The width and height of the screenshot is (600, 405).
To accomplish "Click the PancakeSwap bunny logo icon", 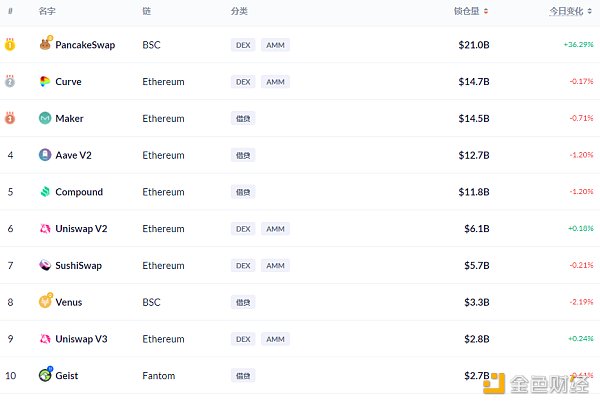I will (x=45, y=45).
